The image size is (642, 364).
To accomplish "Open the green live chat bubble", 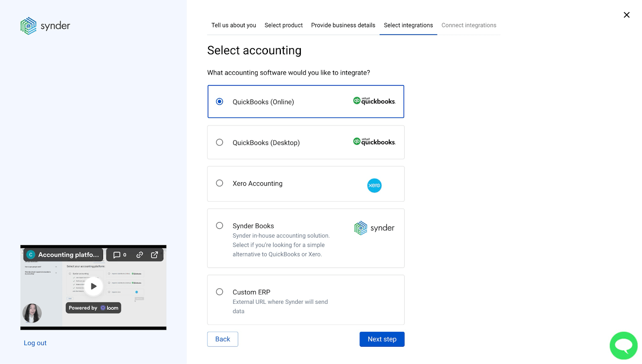I will [623, 345].
